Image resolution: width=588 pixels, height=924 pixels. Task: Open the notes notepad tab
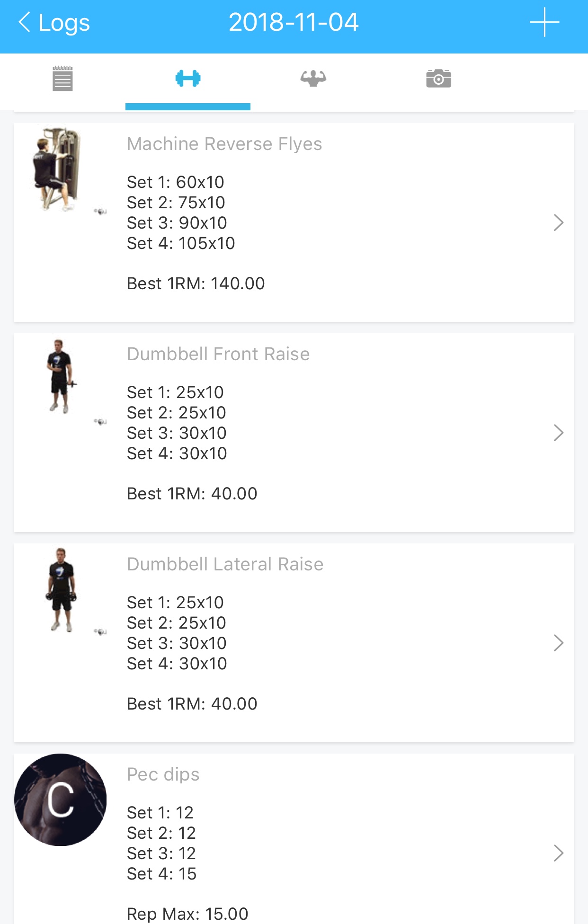click(x=62, y=79)
